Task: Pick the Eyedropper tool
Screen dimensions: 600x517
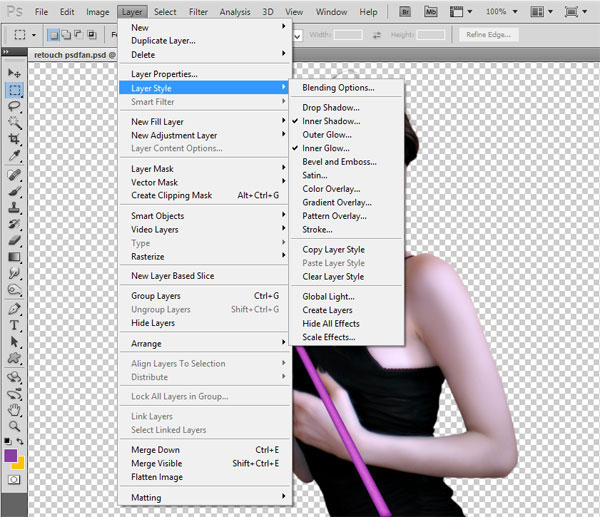Action: [x=14, y=155]
